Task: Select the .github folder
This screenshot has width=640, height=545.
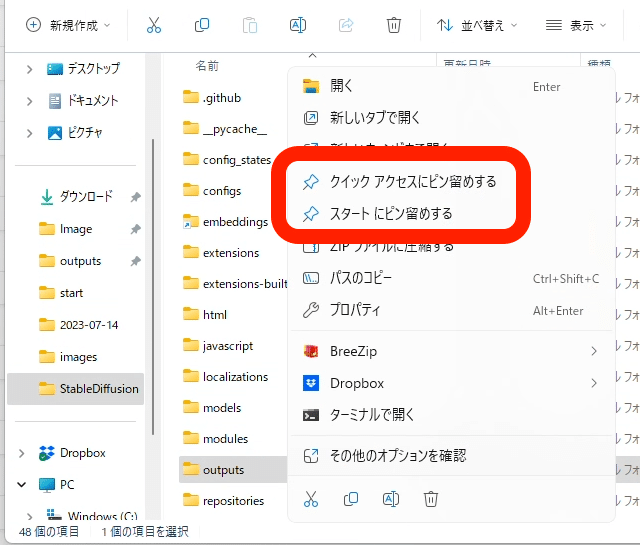Action: coord(212,98)
